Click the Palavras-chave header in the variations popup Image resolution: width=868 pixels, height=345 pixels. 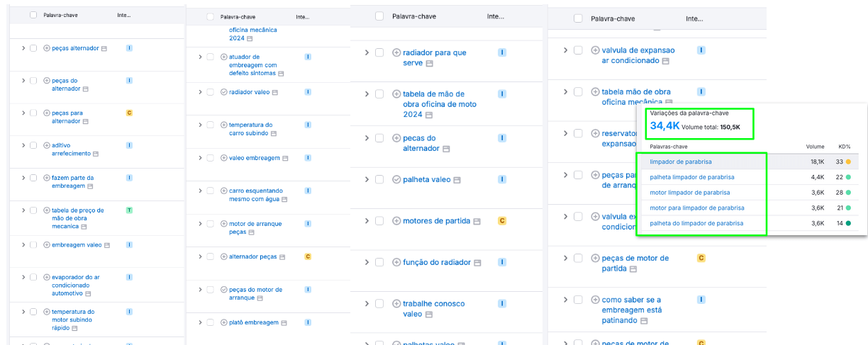tap(669, 147)
